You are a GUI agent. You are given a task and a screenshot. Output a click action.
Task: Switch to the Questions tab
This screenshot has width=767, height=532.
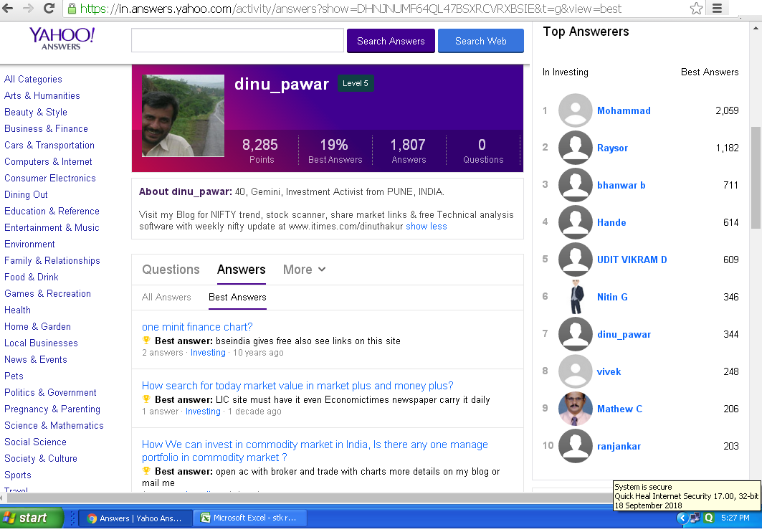coord(171,270)
